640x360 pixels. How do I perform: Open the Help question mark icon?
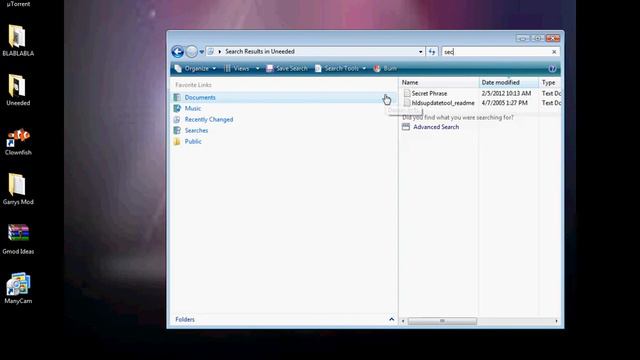coord(552,69)
